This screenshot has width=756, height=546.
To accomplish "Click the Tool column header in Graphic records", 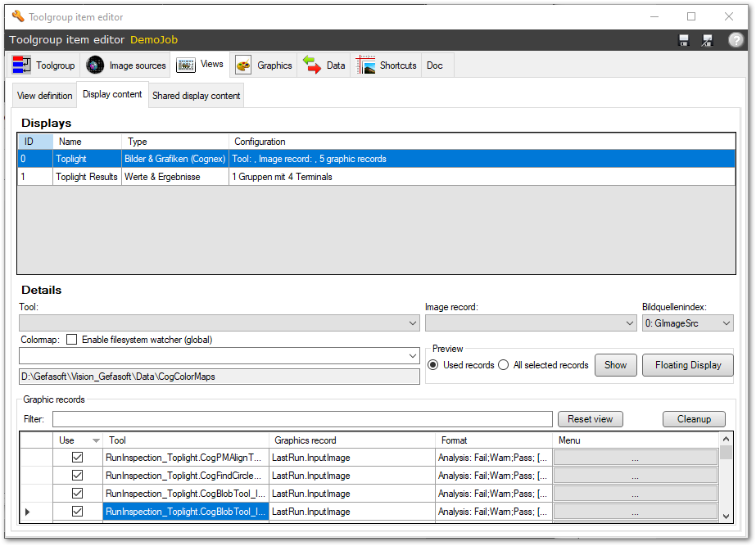I will 186,440.
